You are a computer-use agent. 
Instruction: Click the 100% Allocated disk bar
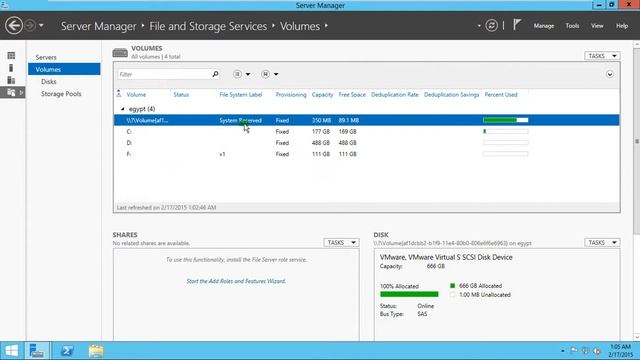[409, 294]
